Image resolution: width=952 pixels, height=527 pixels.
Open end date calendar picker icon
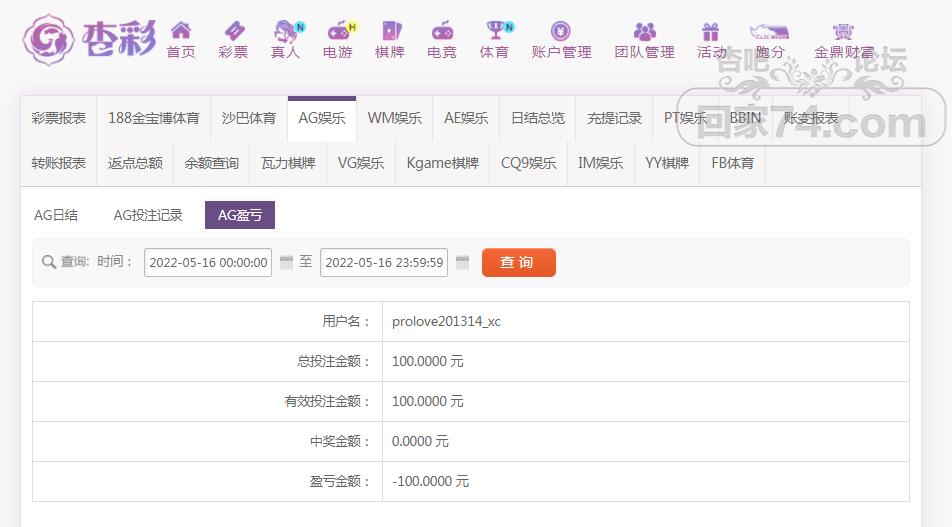click(462, 263)
